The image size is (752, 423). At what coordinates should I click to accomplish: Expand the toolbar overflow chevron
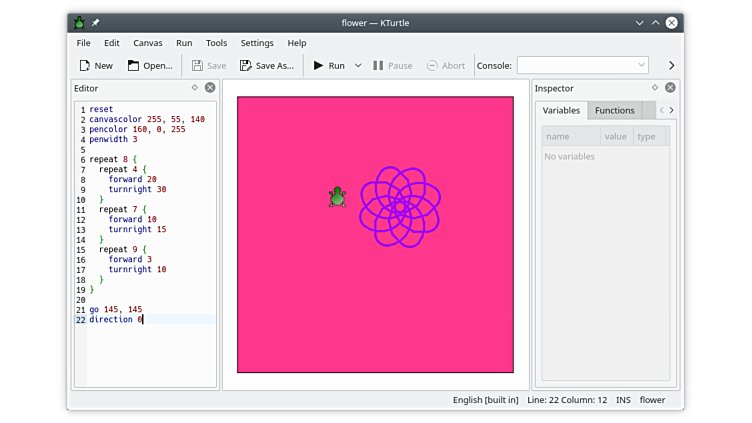click(671, 65)
